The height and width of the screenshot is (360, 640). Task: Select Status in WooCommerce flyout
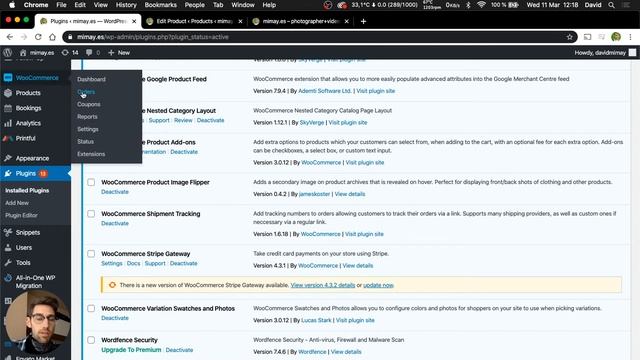coord(85,142)
